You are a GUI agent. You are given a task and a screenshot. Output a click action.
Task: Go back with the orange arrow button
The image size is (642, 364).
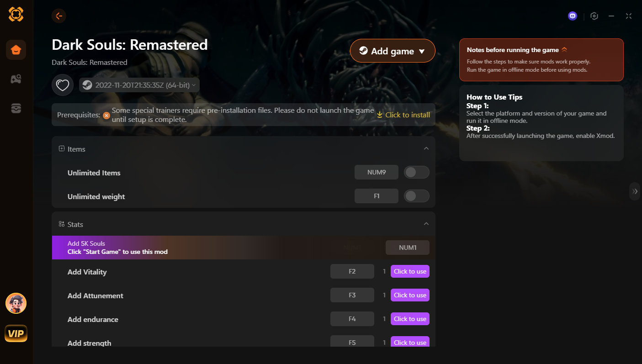(x=59, y=16)
